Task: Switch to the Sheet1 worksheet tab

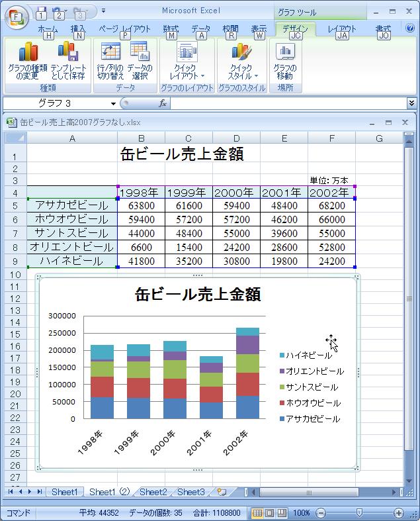Action: [x=64, y=492]
